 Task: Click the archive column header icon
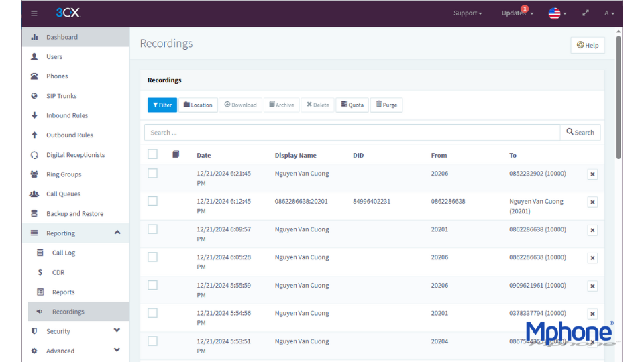pos(176,154)
